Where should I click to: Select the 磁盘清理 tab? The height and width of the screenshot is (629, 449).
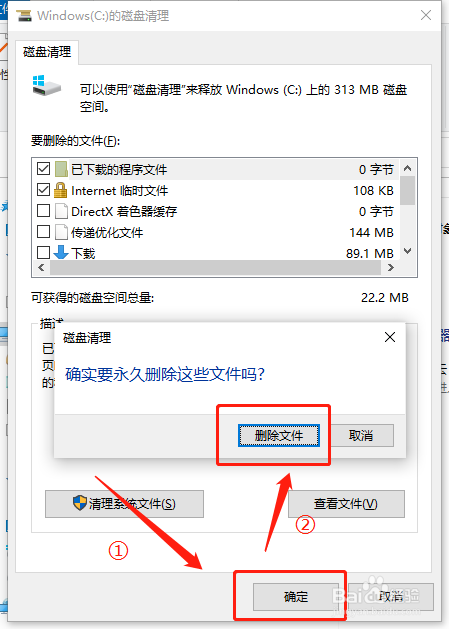tap(47, 52)
